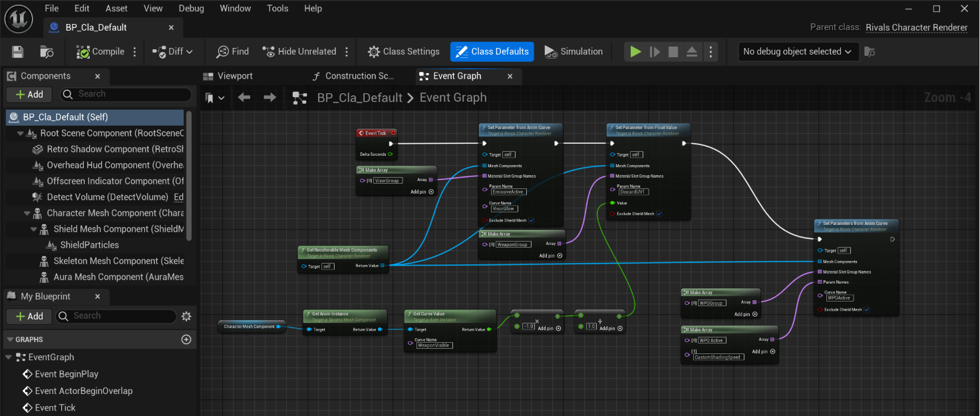Click the Stop playback square icon

point(673,51)
